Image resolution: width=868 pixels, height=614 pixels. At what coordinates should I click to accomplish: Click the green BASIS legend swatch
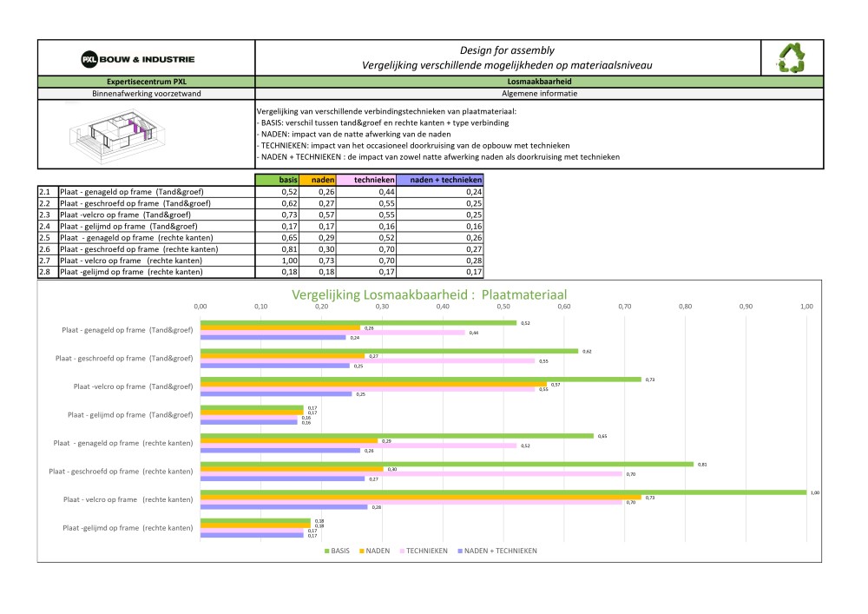(x=327, y=551)
